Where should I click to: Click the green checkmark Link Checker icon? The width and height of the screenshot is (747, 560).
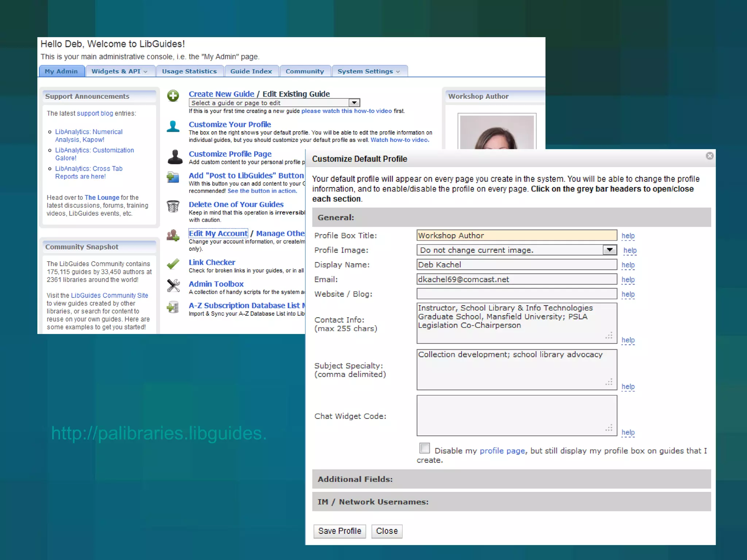[173, 264]
